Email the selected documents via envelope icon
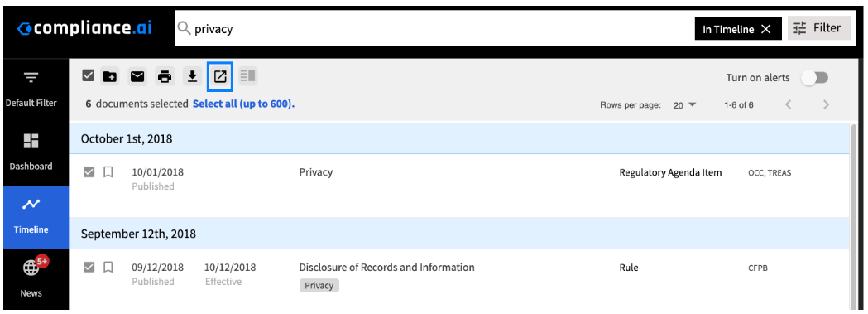 [137, 76]
